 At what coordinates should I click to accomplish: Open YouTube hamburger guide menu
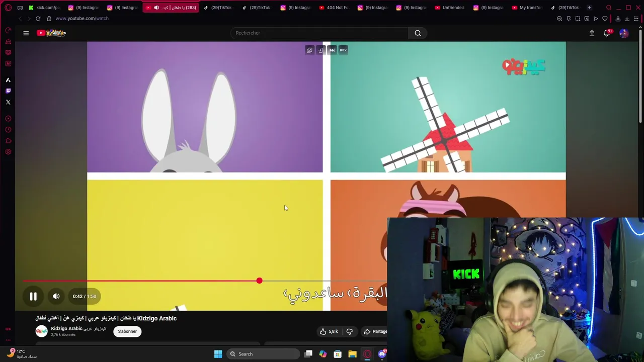point(26,33)
